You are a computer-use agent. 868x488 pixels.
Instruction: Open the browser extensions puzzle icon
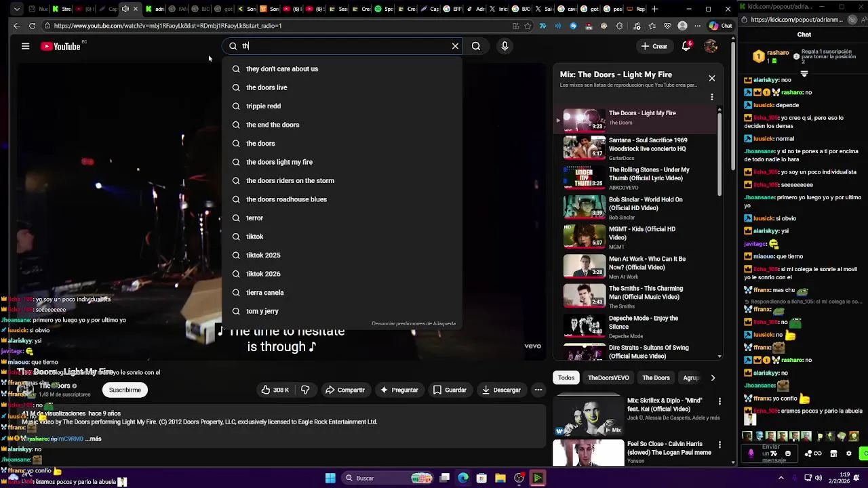[619, 26]
